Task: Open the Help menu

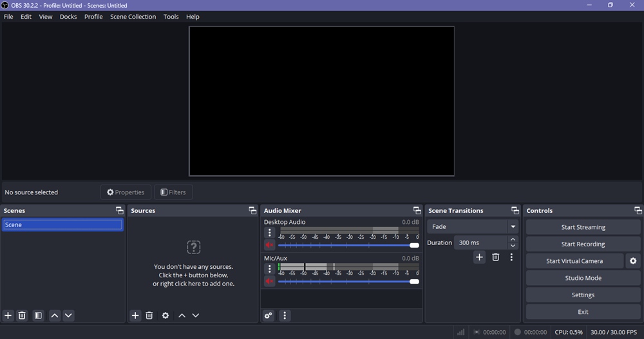Action: click(x=193, y=17)
